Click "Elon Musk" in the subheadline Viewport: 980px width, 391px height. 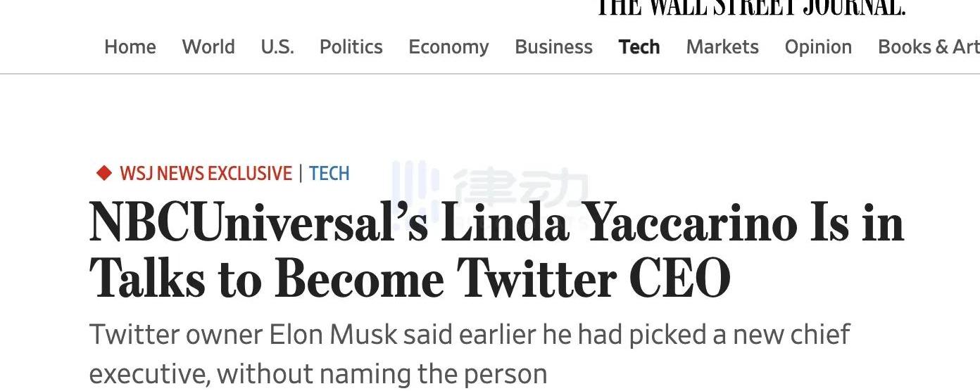333,335
